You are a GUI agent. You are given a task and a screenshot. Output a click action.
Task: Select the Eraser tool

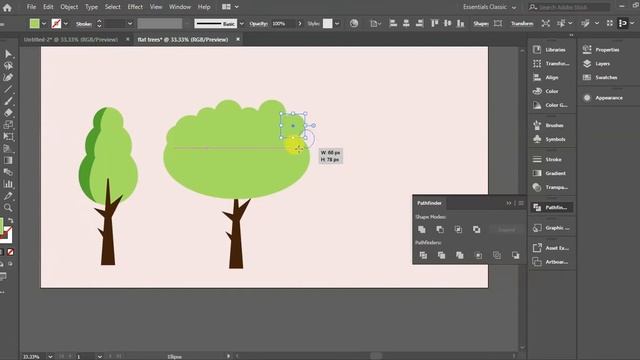point(8,113)
